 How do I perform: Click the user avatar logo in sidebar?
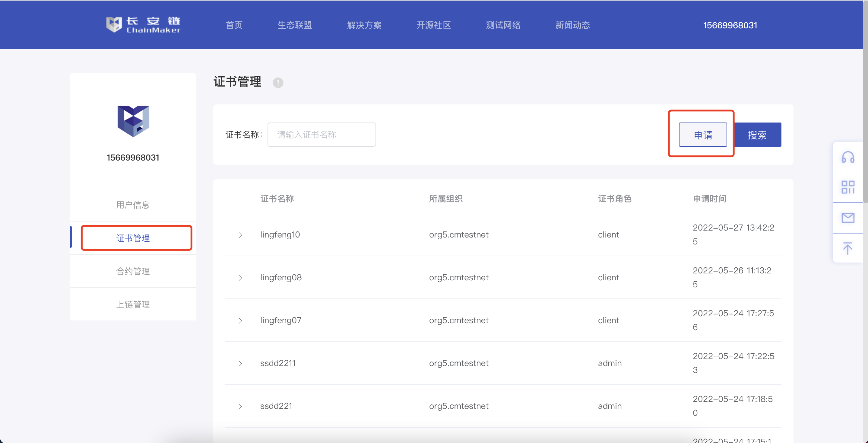click(x=133, y=121)
